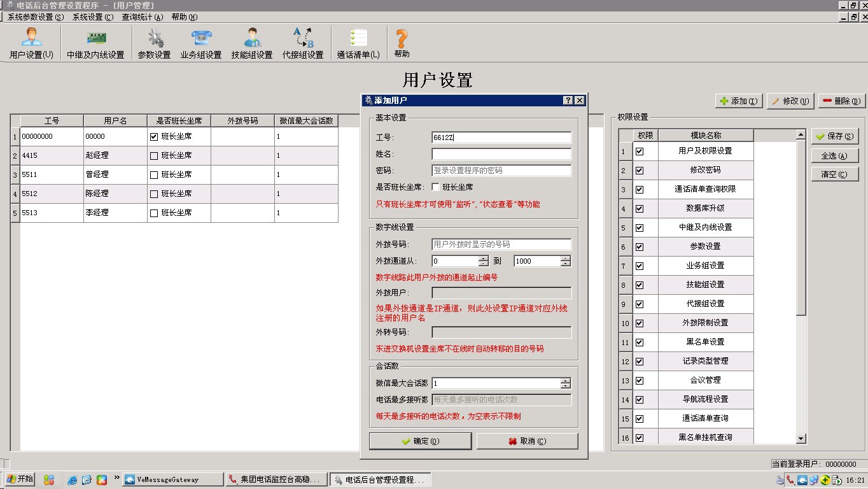Click 全选 permissions button
This screenshot has height=489, width=868.
tap(835, 155)
